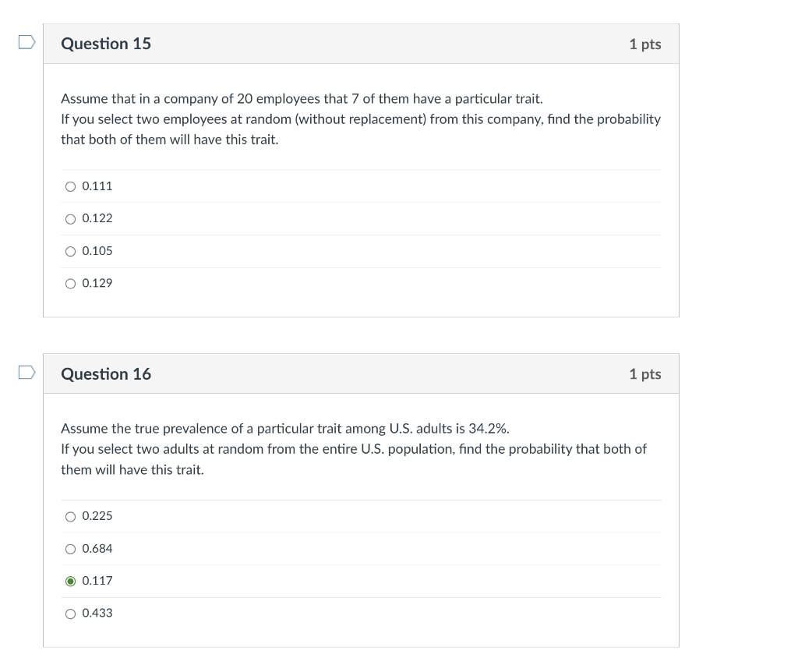Viewport: 798px width, 672px height.
Task: Choose the 0.122 answer radio button
Action: pos(71,218)
